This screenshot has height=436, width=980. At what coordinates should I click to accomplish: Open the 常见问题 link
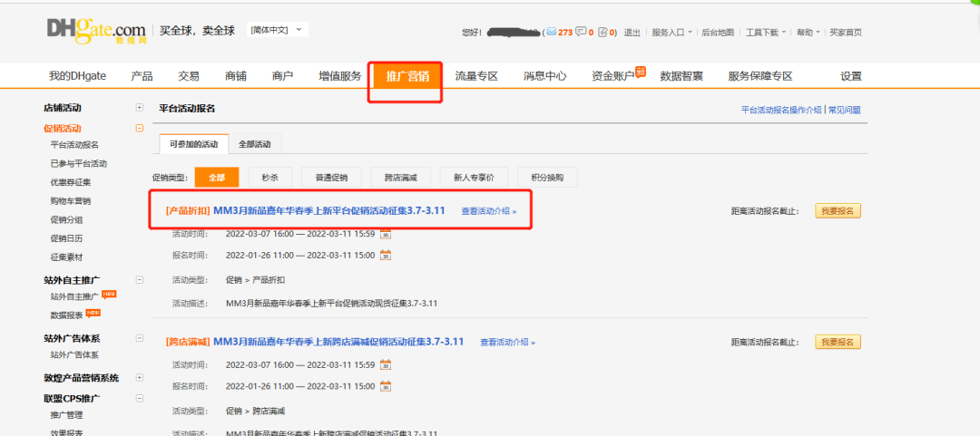[x=845, y=110]
